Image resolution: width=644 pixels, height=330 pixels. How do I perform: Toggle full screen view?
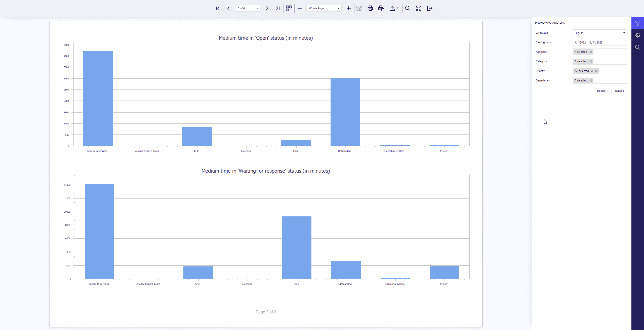tap(419, 8)
